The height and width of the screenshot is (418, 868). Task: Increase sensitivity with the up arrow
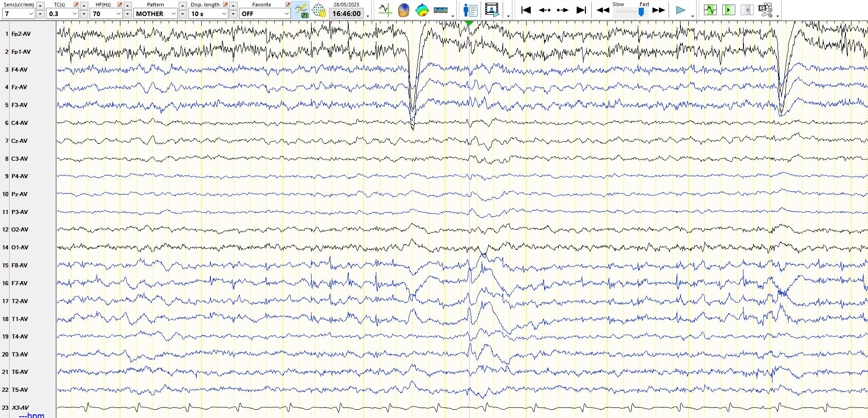point(40,6)
